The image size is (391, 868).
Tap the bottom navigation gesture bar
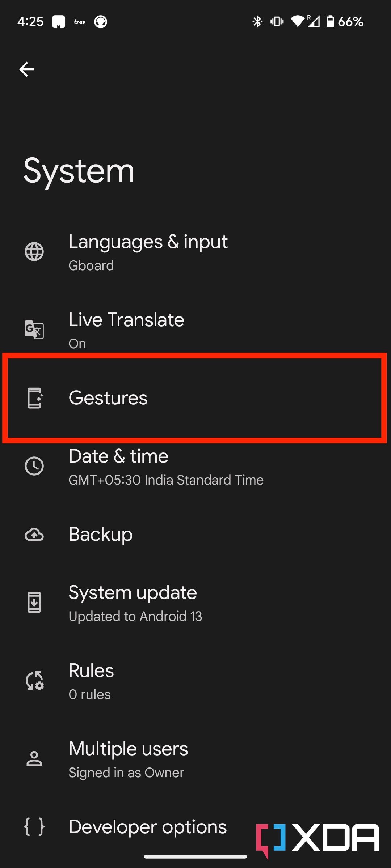(x=195, y=856)
